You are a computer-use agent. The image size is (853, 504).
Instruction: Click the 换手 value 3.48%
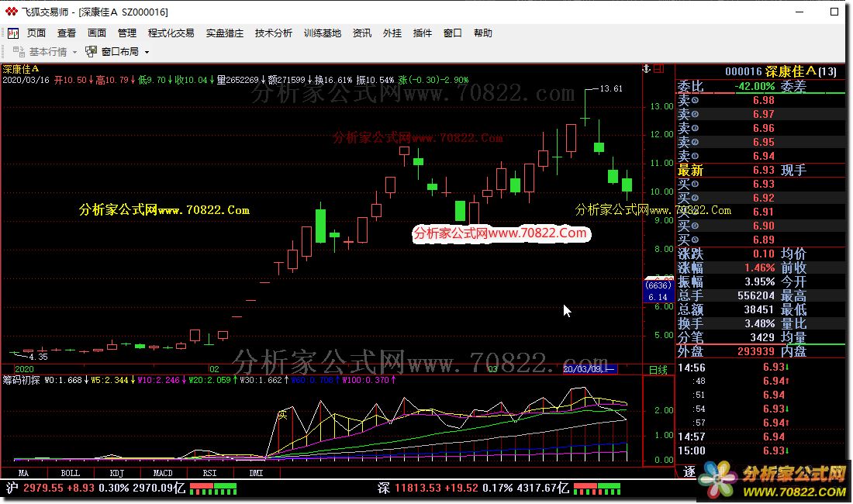pyautogui.click(x=759, y=323)
